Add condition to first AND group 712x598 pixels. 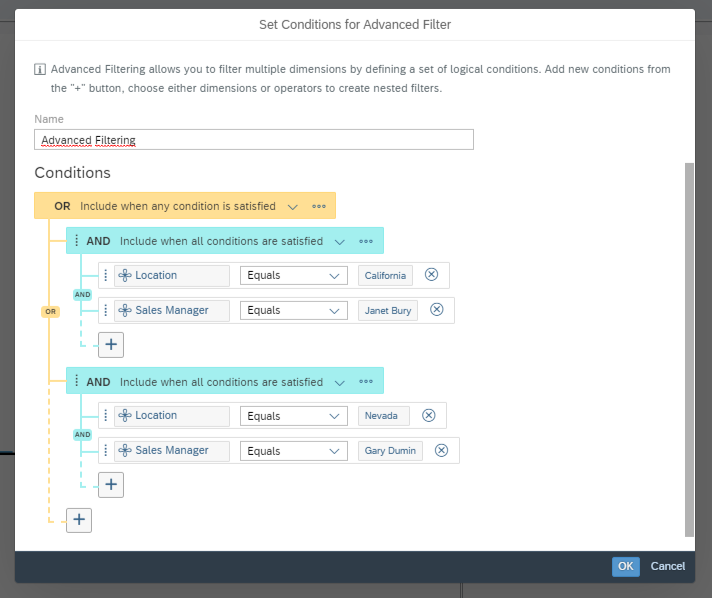click(x=111, y=345)
